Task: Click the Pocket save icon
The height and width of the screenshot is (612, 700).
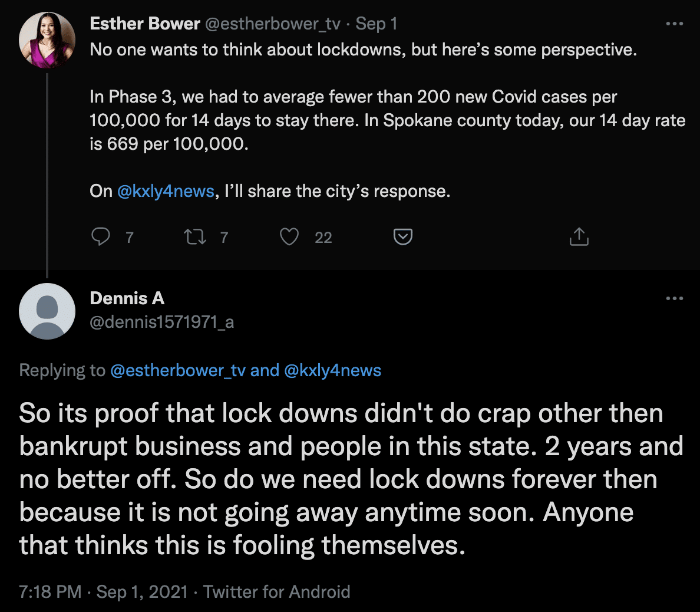Action: 402,236
